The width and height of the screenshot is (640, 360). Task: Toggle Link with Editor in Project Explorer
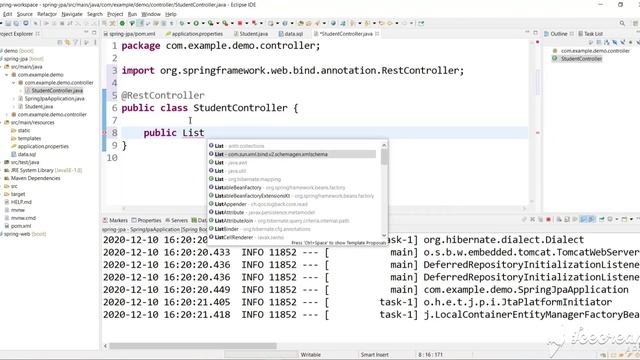[x=68, y=42]
